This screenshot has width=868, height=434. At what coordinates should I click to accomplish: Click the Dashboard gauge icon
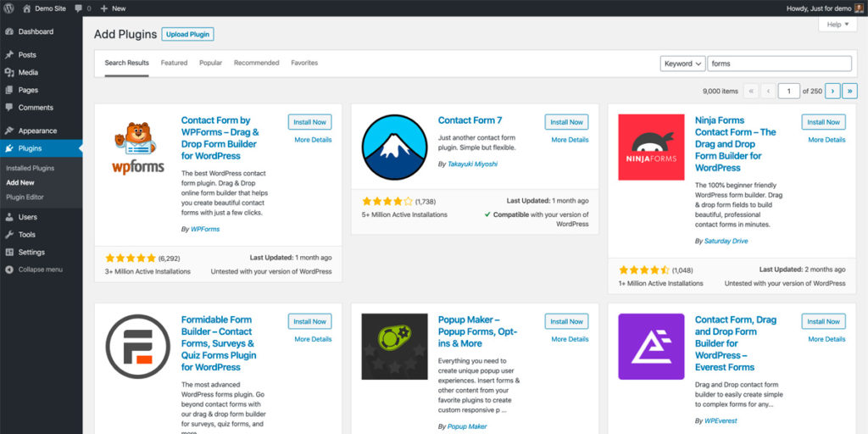pos(8,31)
